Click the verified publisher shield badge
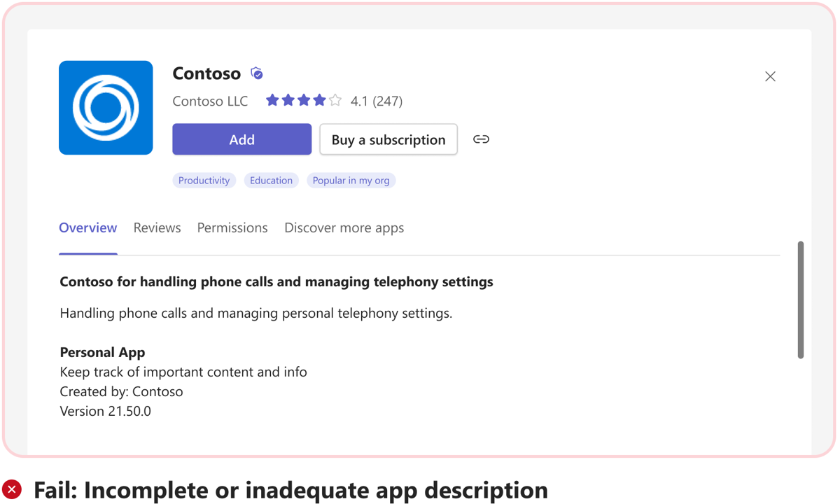This screenshot has height=504, width=840. [x=257, y=73]
